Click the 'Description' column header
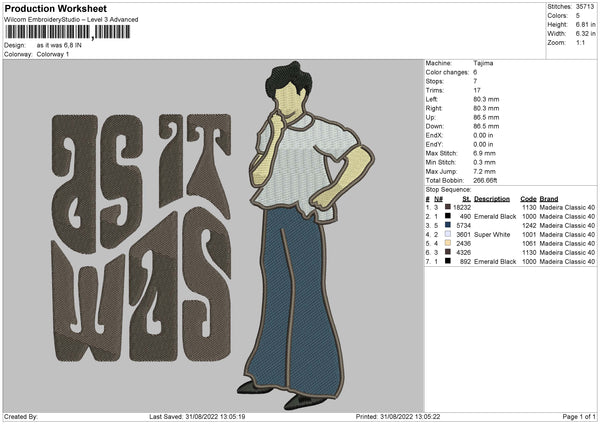 492,199
